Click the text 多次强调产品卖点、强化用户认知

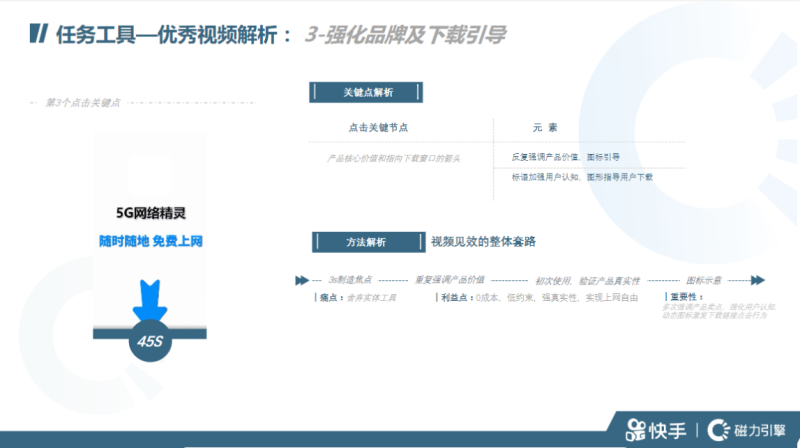pos(719,307)
